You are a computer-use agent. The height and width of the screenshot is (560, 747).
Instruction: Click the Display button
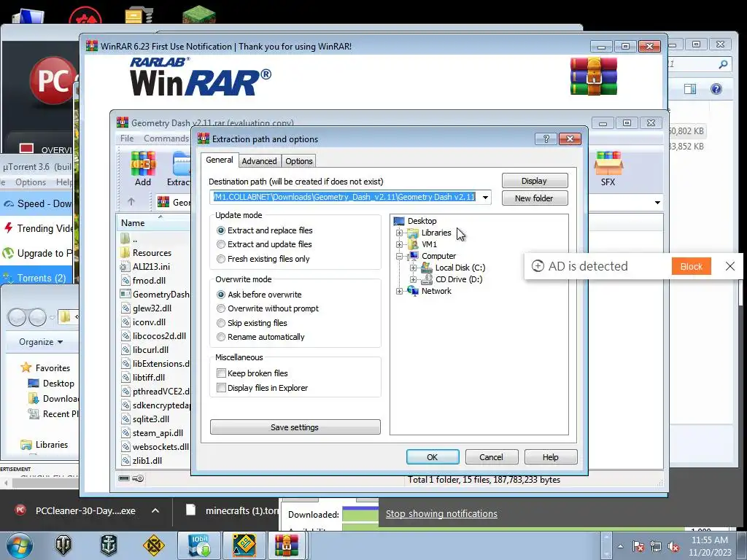(535, 181)
